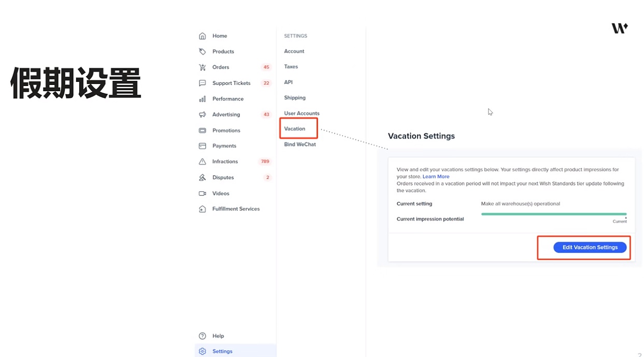Click the Advertising megaphone icon

point(203,115)
